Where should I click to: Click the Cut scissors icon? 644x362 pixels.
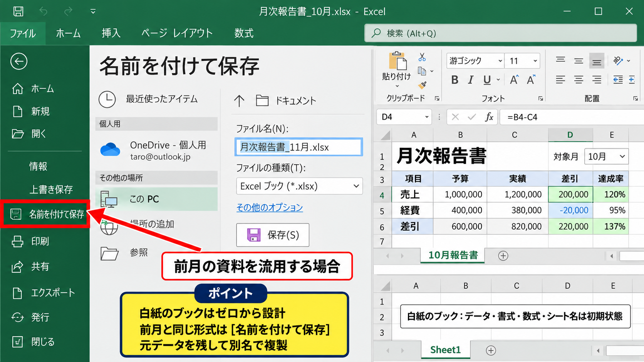pos(422,57)
